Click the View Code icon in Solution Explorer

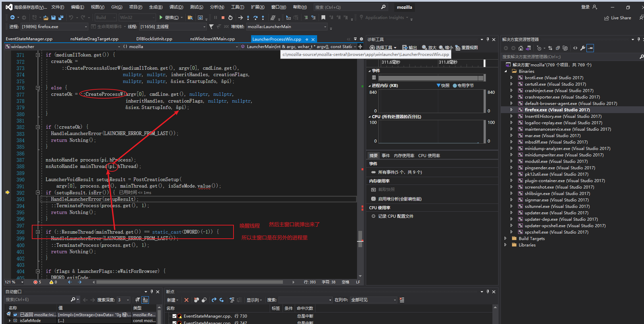575,48
